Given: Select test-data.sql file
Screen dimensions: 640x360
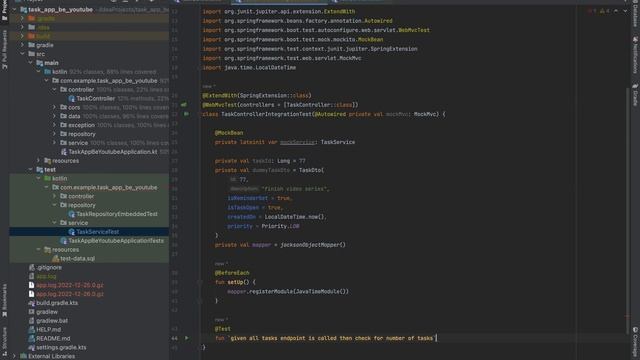Looking at the screenshot, I should pyautogui.click(x=73, y=258).
